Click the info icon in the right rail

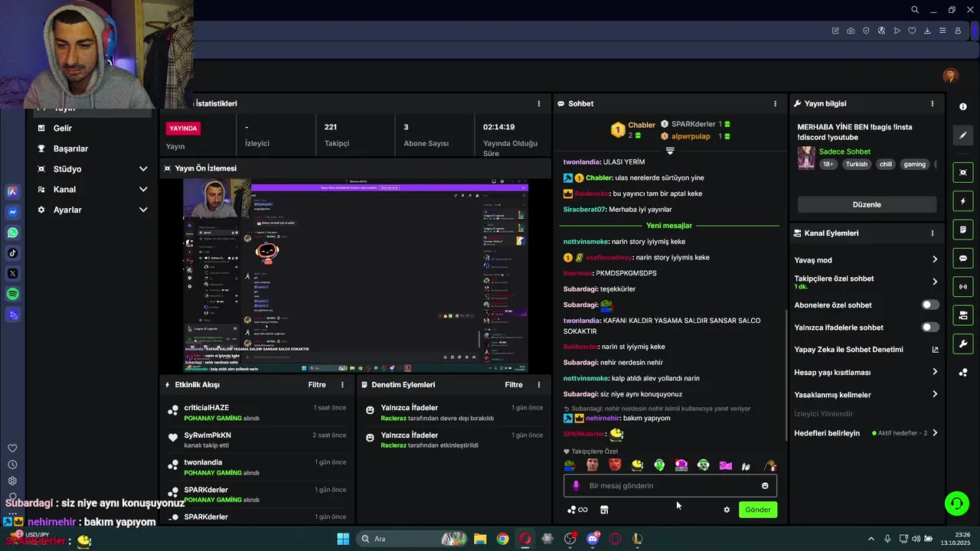(963, 106)
